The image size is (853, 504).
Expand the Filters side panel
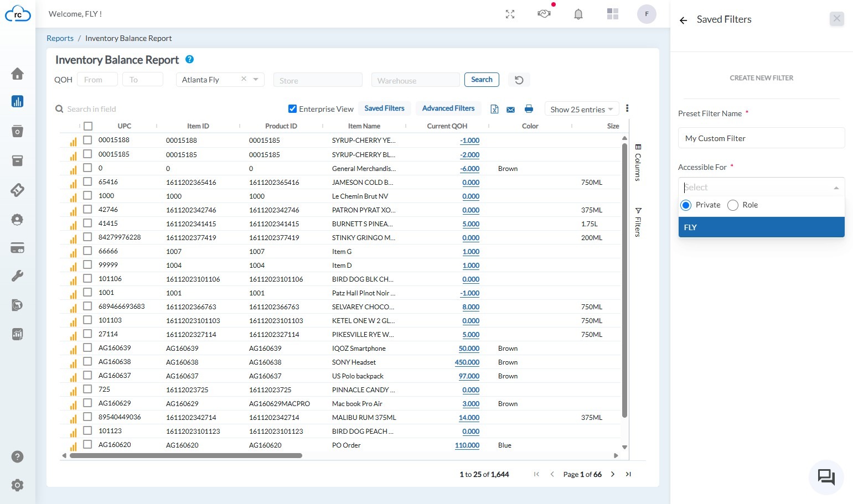pyautogui.click(x=638, y=222)
